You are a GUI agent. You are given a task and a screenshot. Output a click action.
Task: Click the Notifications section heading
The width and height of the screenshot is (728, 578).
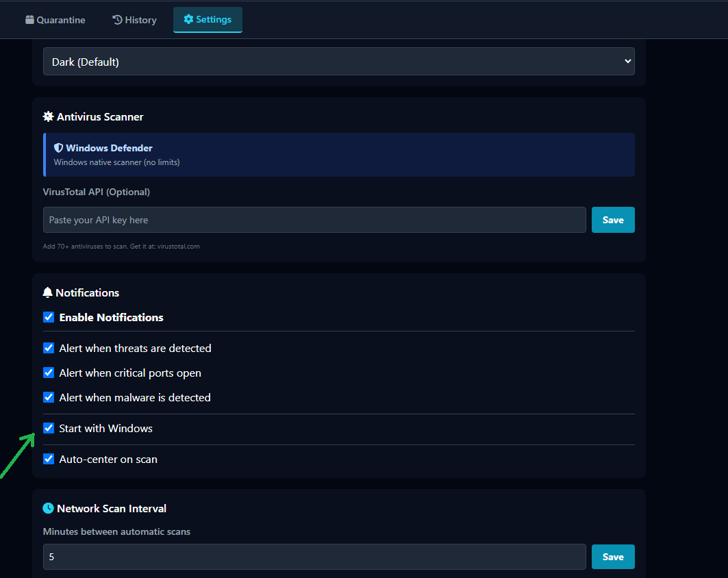[x=87, y=292]
